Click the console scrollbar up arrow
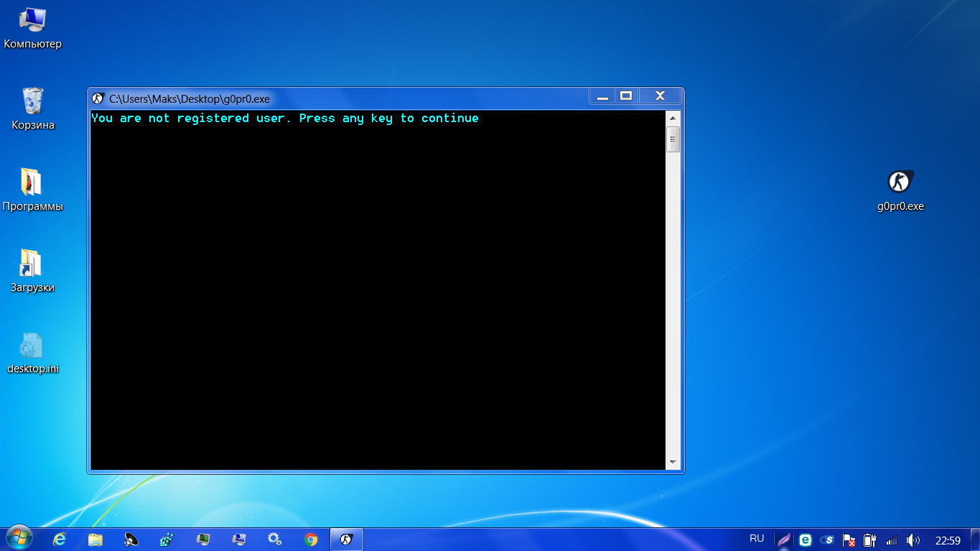This screenshot has height=551, width=980. 673,118
